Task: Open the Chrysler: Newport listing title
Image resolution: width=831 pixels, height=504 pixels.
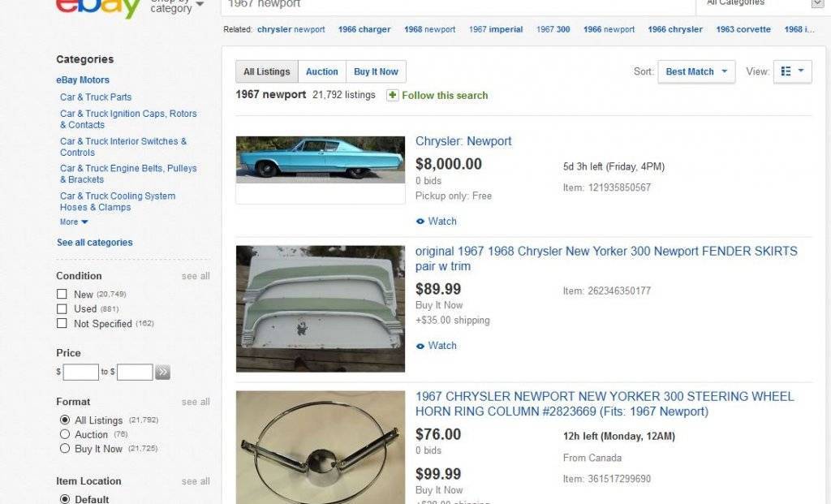Action: pos(463,141)
